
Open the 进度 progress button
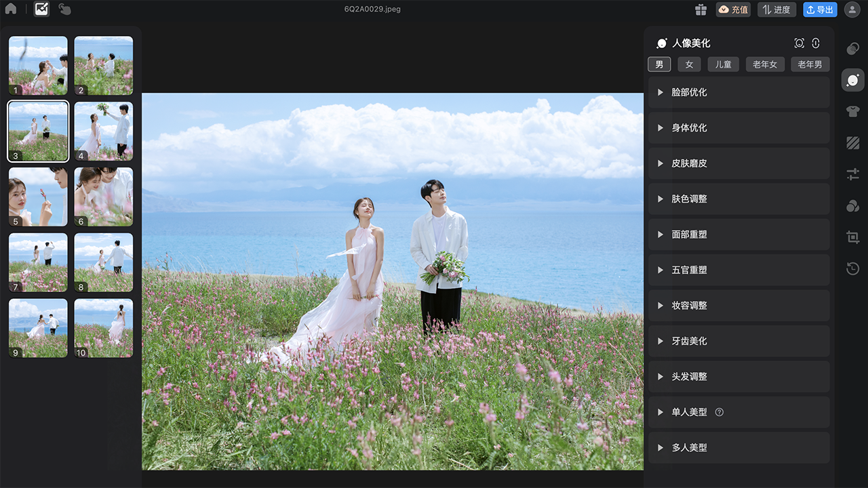(776, 9)
